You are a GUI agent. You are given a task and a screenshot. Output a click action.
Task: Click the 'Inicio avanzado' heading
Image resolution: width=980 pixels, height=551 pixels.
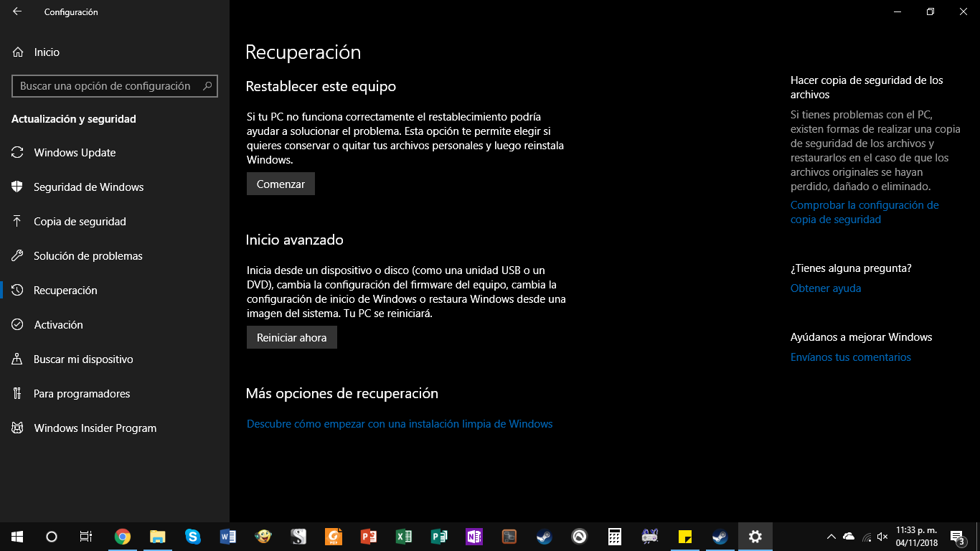295,240
